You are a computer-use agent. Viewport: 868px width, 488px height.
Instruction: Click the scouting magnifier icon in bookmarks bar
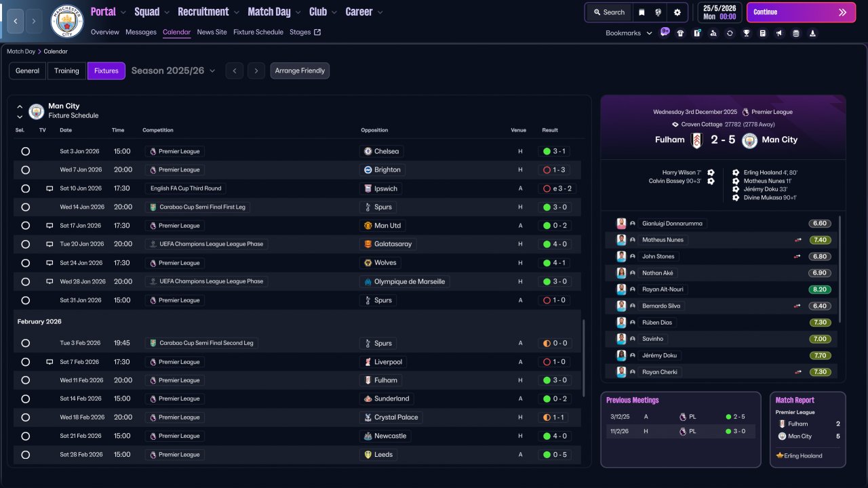pyautogui.click(x=713, y=33)
